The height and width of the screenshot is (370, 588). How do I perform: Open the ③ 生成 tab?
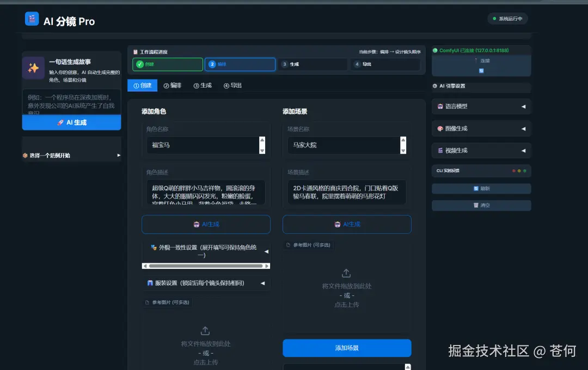pos(203,85)
